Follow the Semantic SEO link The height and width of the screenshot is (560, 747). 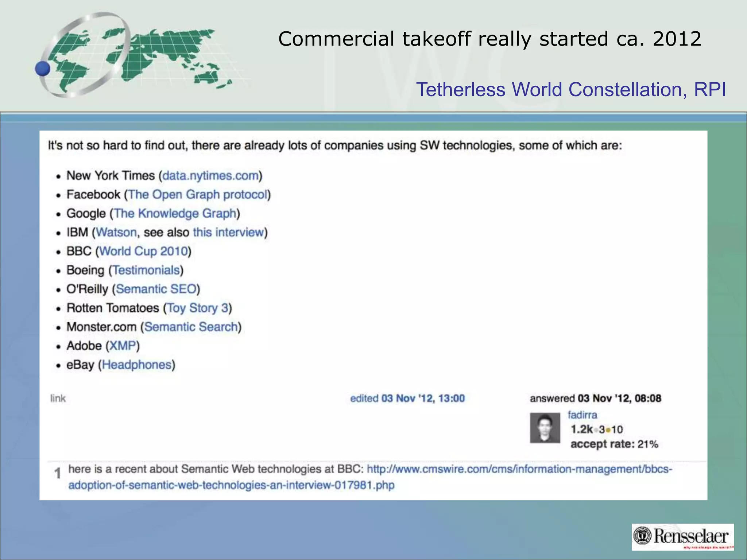point(156,289)
